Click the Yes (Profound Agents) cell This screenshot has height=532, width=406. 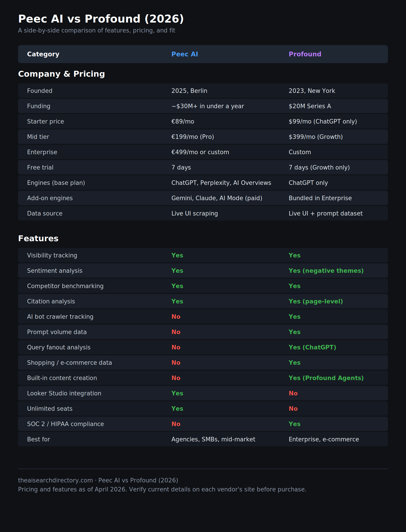(x=326, y=378)
